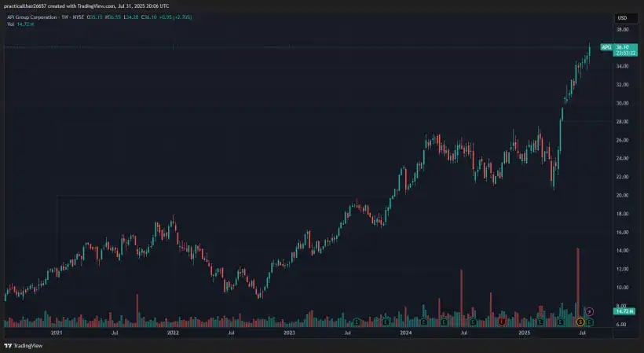Click the 2022 label on time axis
This screenshot has height=353, width=644.
[x=173, y=333]
